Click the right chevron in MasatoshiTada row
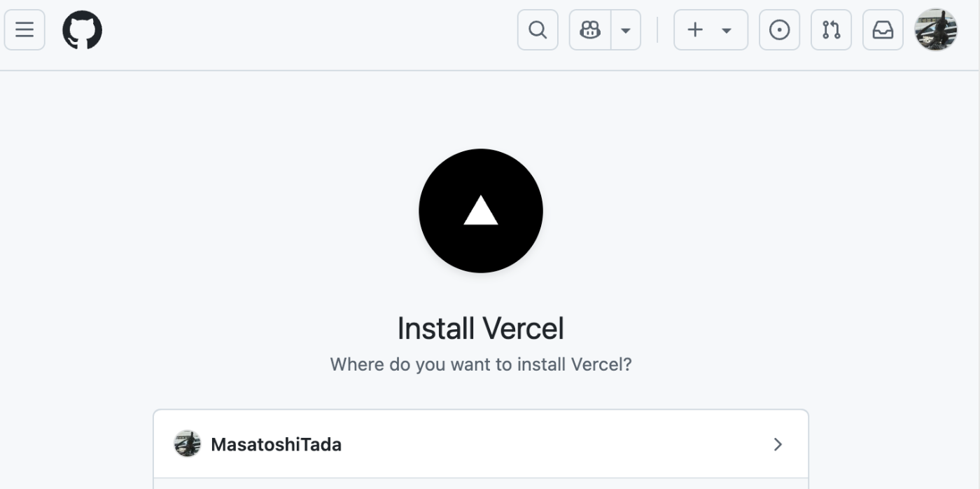 pyautogui.click(x=778, y=444)
